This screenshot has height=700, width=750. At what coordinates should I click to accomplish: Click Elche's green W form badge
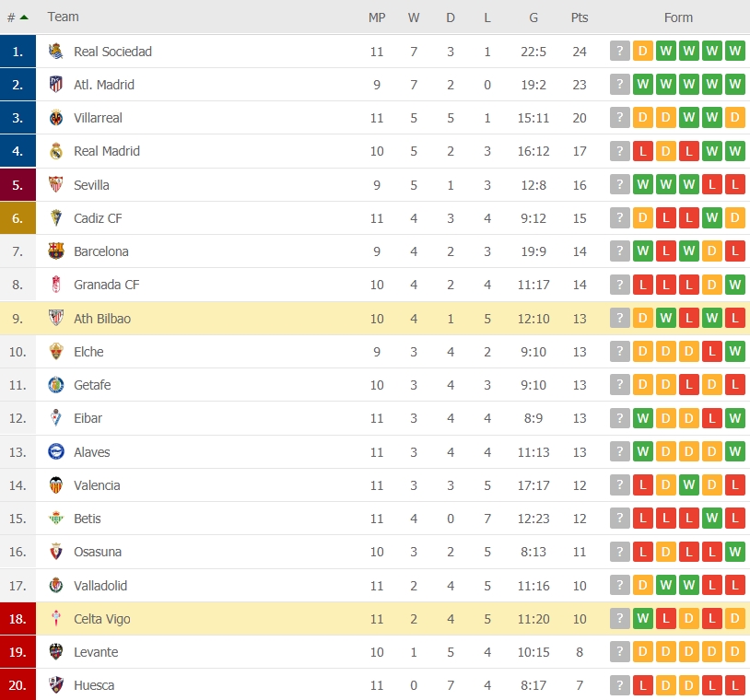tap(734, 352)
